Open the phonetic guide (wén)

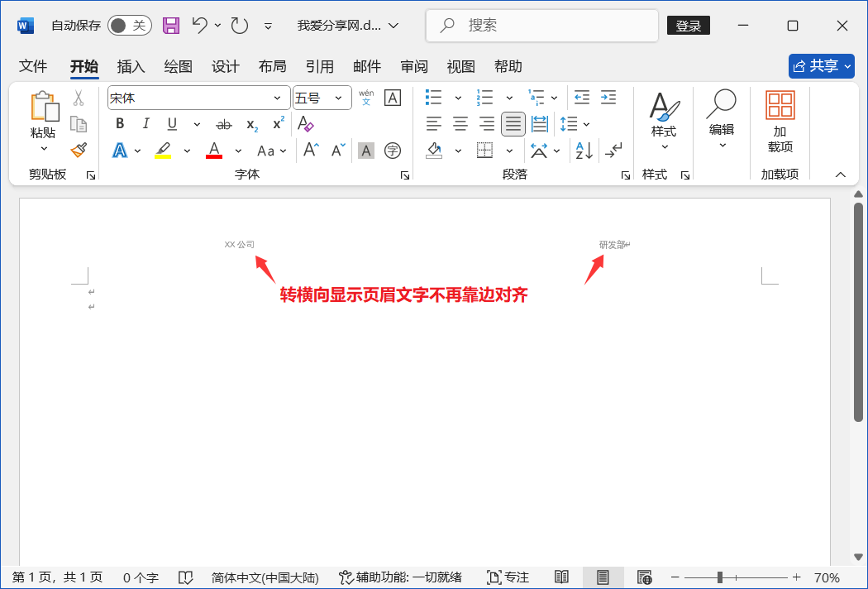(366, 98)
